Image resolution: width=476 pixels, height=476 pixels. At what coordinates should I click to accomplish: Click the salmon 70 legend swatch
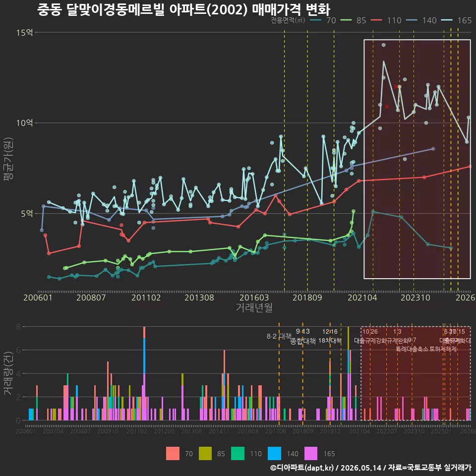(173, 454)
